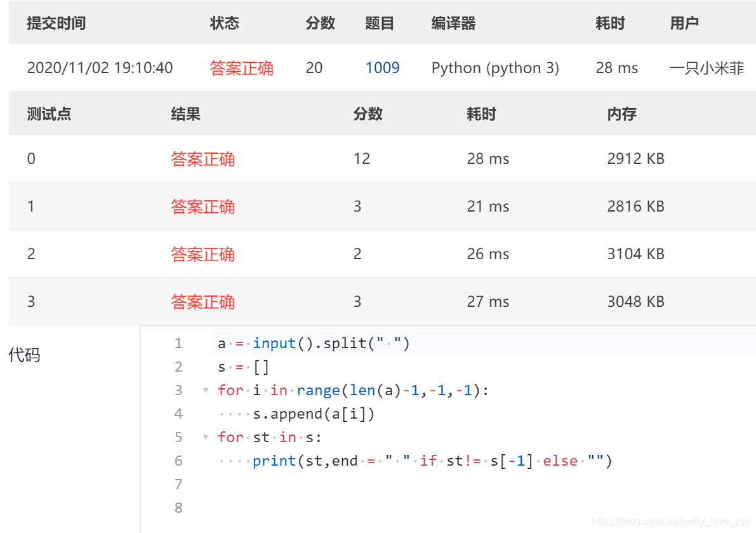Place cursor on code line s = []

click(243, 367)
